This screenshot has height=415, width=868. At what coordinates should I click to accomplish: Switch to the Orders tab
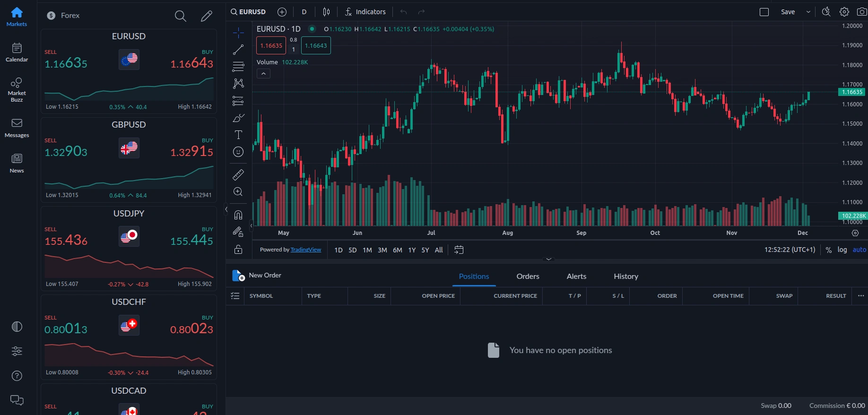[528, 277]
